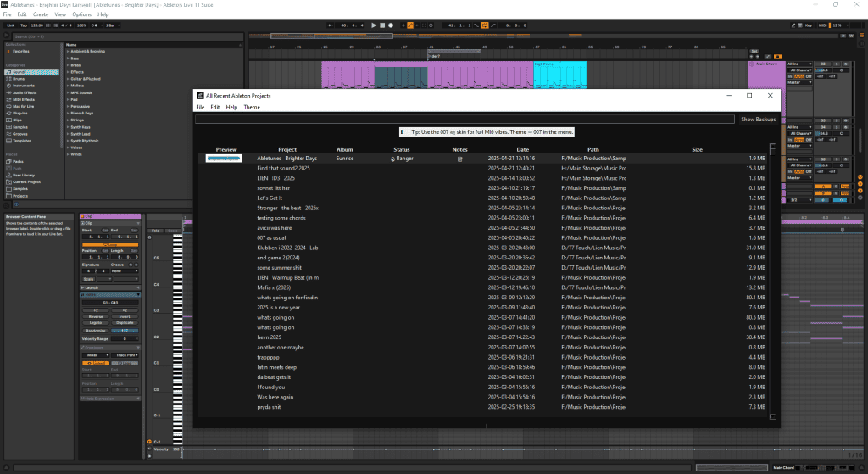Open User Library in Places
The height and width of the screenshot is (474, 868).
point(25,175)
